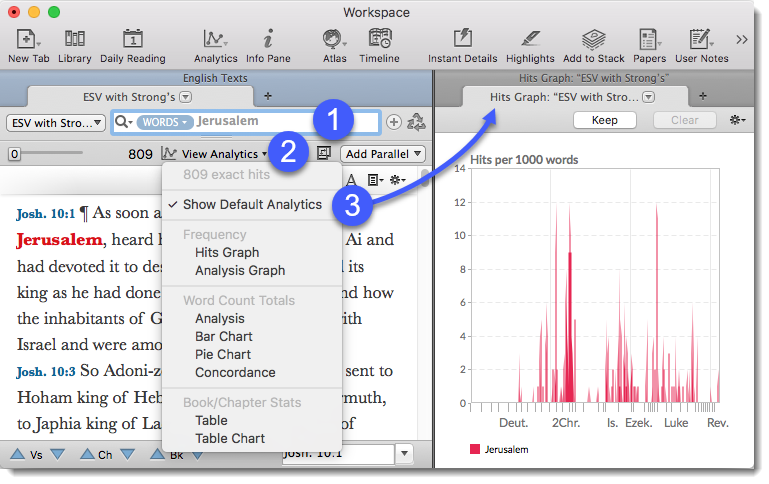Open ESV with Strong's text selector dropdown
Viewport: 769px width, 484px height.
coord(56,122)
